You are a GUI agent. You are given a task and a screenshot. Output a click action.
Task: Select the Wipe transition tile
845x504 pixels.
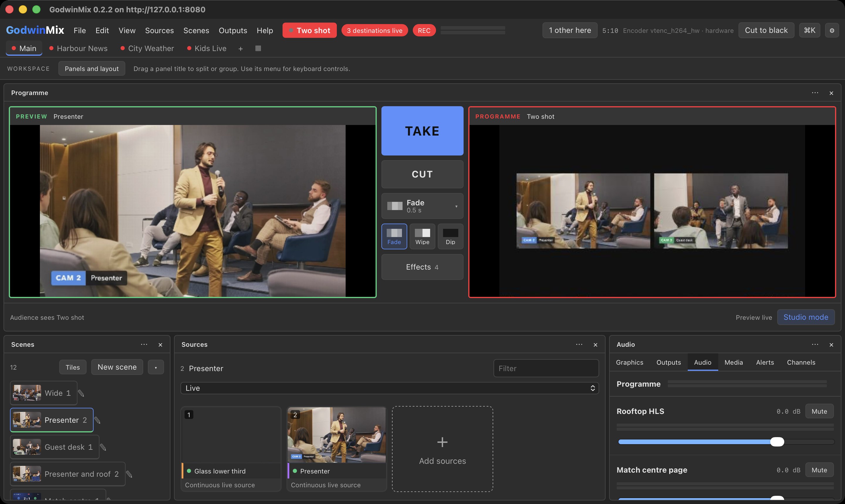coord(422,236)
